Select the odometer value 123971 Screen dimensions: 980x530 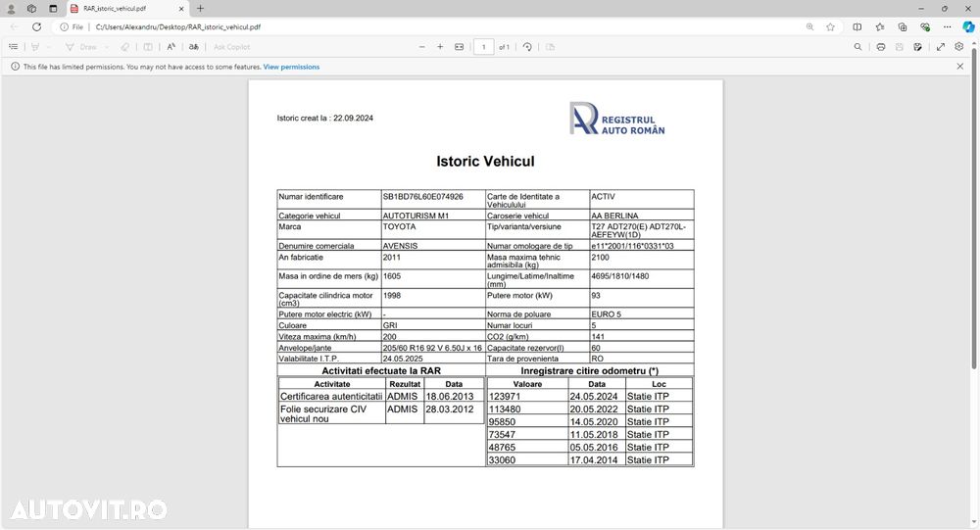tap(505, 396)
